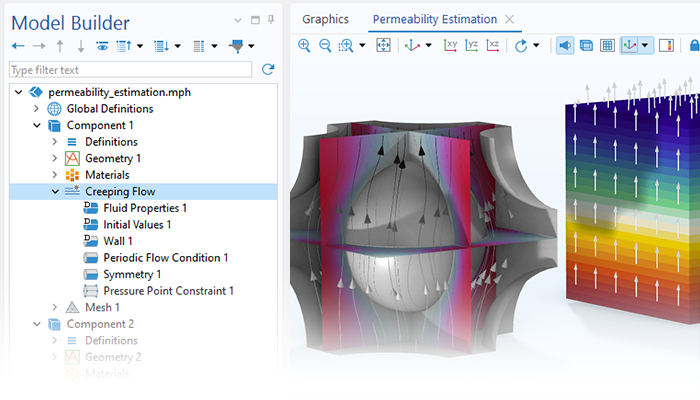
Task: Open the Collapse All dropdown arrow
Action: 140,46
